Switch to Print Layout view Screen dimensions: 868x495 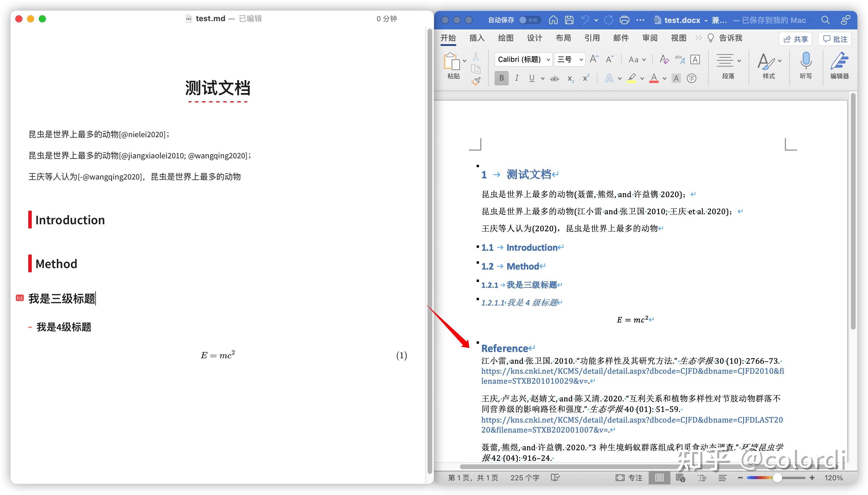[659, 477]
